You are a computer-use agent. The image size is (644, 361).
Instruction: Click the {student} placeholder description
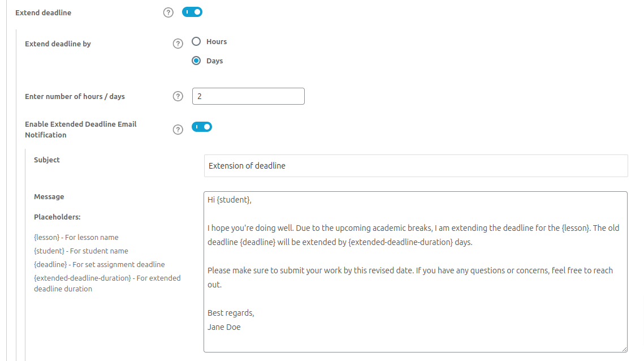pyautogui.click(x=81, y=251)
